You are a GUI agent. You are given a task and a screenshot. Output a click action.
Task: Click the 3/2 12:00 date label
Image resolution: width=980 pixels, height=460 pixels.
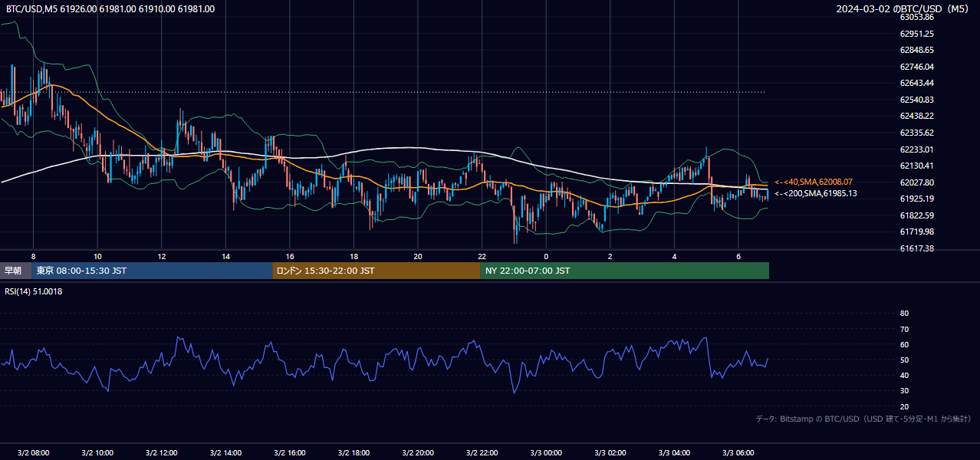click(162, 452)
